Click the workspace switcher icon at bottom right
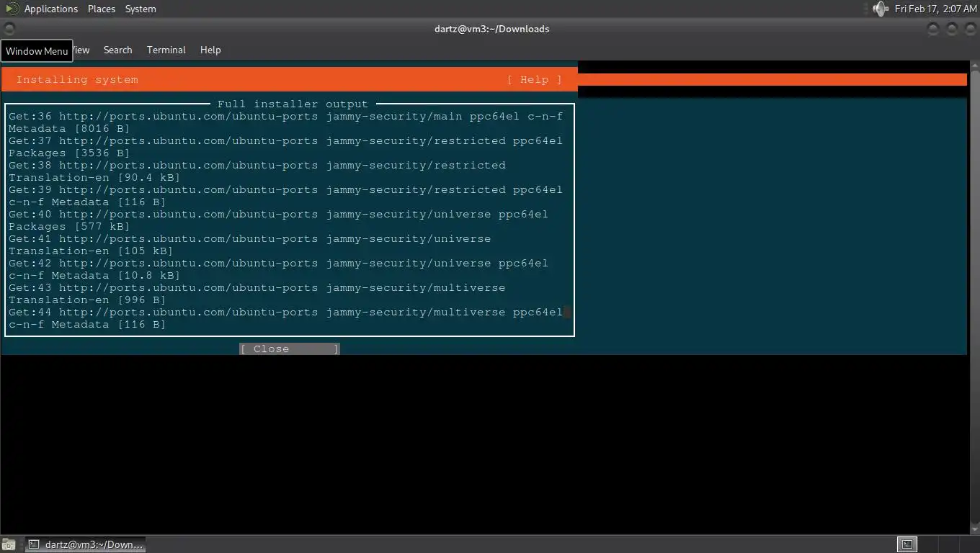The width and height of the screenshot is (980, 553). (906, 544)
